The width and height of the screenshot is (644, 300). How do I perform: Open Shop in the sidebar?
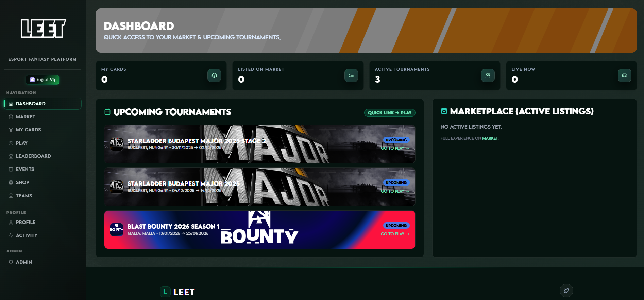coord(43,182)
